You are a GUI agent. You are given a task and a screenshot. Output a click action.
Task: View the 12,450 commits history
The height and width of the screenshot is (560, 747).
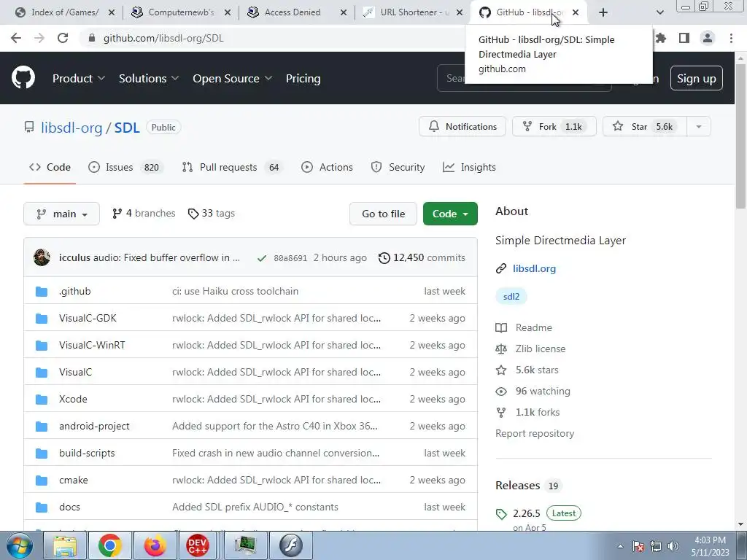pos(422,257)
